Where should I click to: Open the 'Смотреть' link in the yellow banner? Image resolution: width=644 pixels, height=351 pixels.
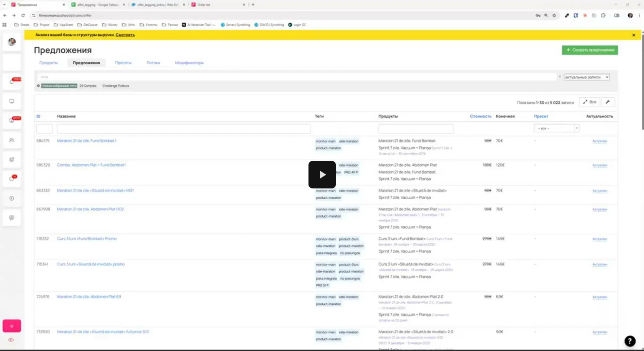(x=125, y=35)
